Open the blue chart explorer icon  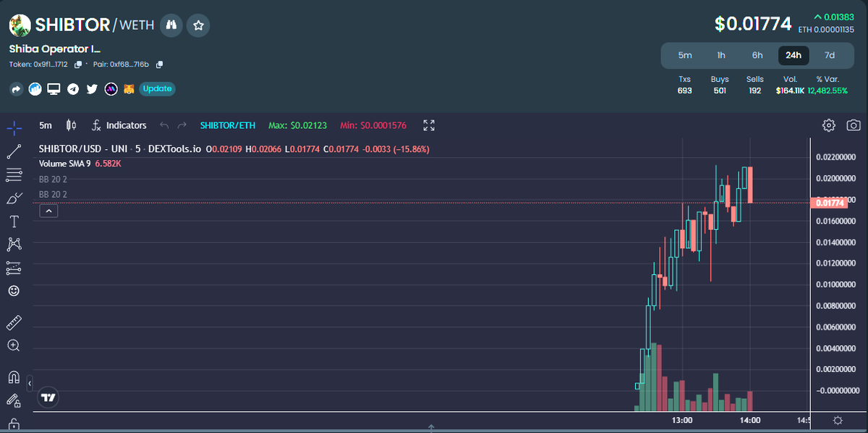click(35, 89)
